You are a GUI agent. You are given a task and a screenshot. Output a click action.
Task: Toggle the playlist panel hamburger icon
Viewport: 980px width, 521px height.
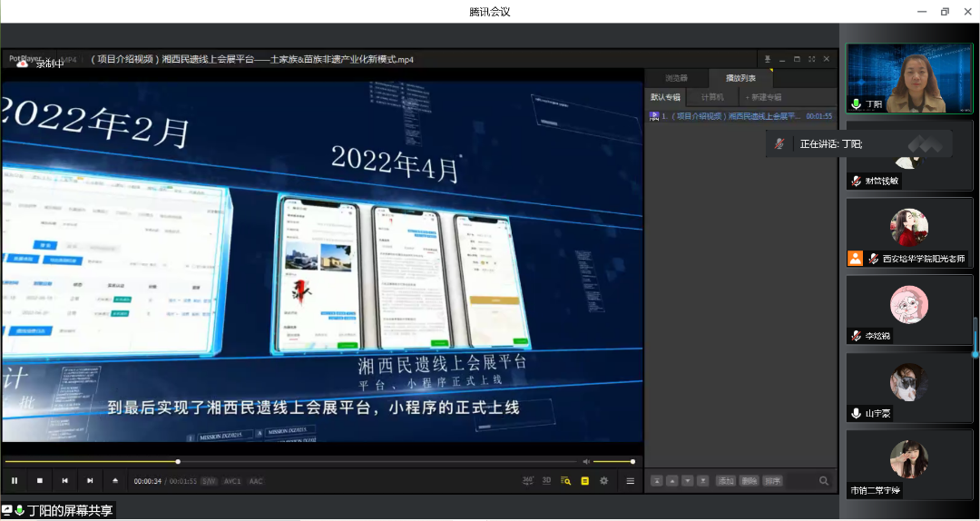click(x=631, y=480)
